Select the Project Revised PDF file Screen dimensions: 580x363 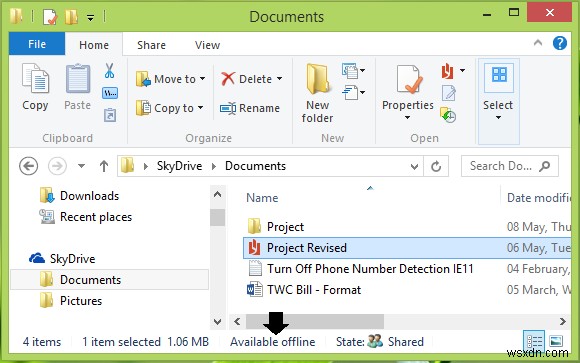click(407, 248)
